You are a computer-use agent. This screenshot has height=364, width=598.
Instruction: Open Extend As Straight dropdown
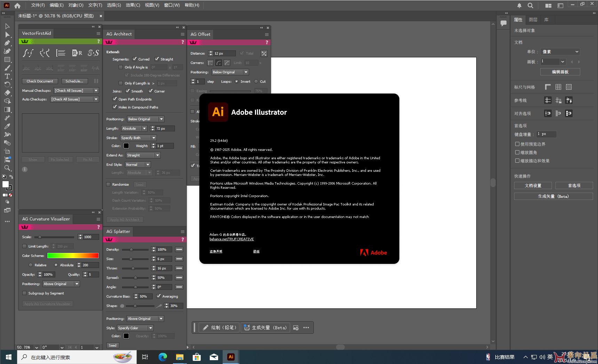click(x=143, y=155)
